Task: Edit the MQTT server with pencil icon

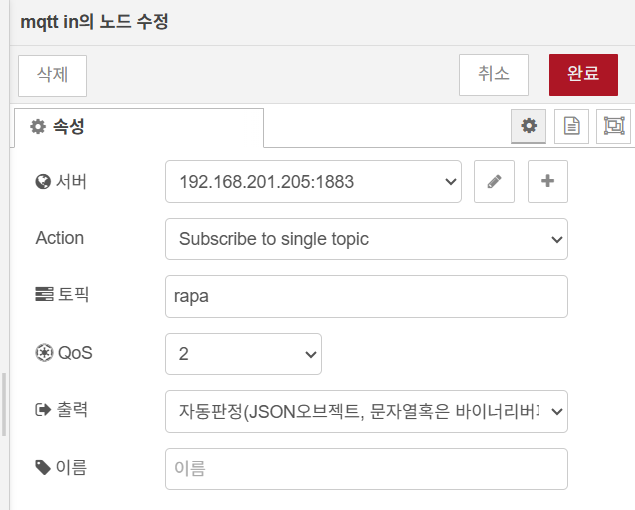Action: [x=494, y=181]
